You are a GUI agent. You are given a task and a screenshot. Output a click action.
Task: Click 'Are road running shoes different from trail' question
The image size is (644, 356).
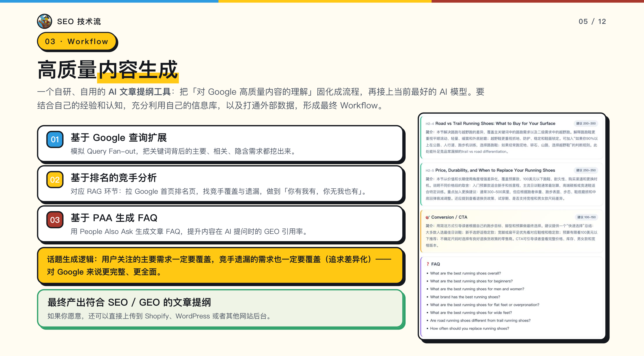(480, 320)
